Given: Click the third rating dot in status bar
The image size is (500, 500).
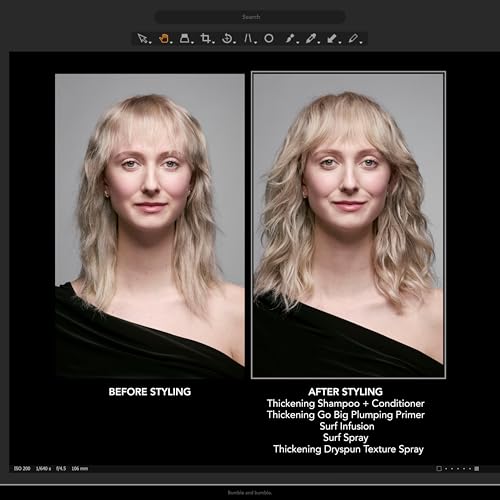Looking at the screenshot, I should 458,469.
